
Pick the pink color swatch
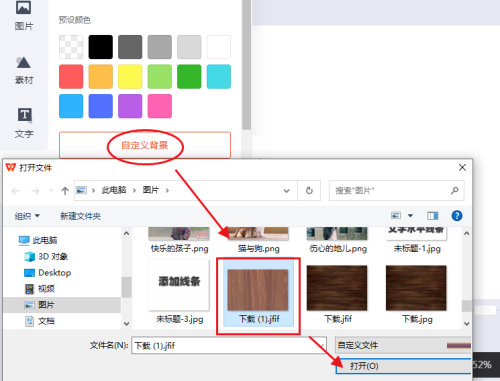[160, 106]
